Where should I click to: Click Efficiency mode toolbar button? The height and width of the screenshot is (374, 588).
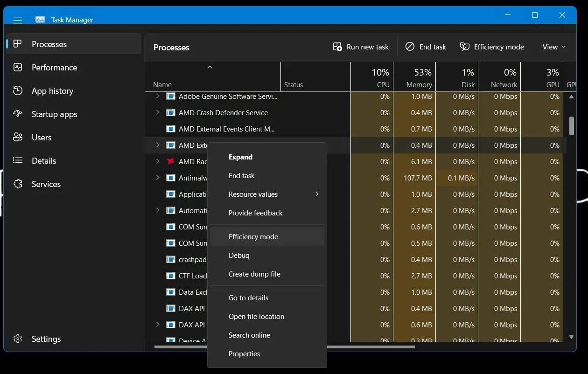pos(492,47)
